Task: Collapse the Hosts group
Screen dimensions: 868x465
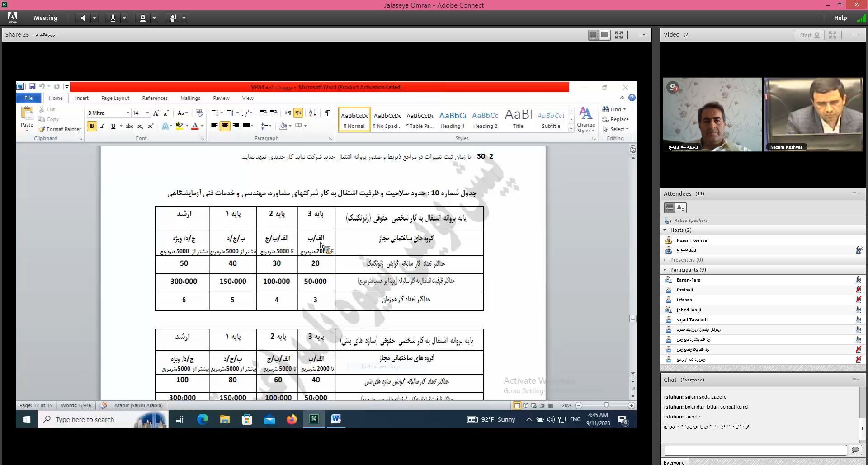Action: [x=665, y=230]
